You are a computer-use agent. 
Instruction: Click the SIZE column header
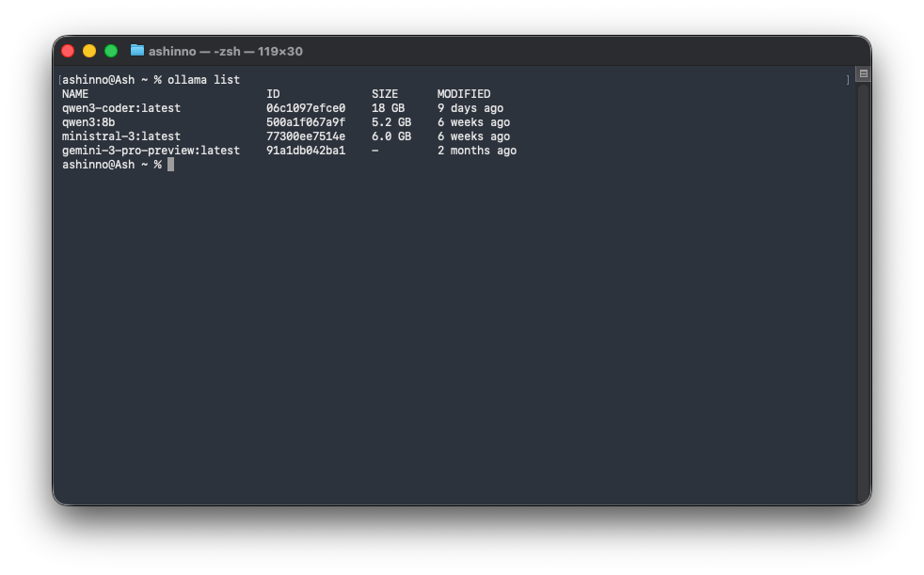click(385, 94)
